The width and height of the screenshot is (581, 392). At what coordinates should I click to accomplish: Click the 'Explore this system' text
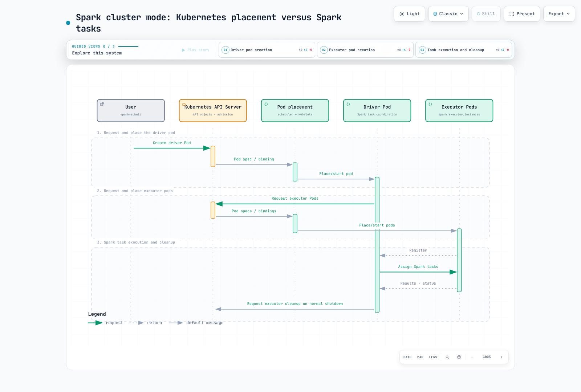(x=97, y=53)
